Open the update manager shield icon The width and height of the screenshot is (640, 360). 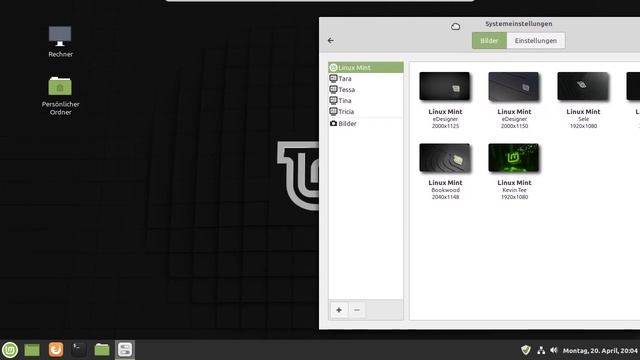(x=526, y=350)
